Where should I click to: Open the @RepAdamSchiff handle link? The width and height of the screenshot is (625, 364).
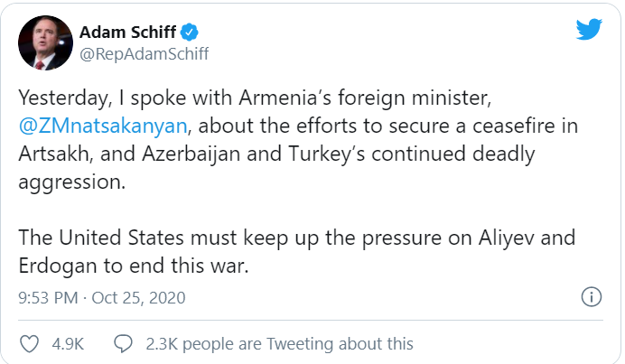pos(145,54)
